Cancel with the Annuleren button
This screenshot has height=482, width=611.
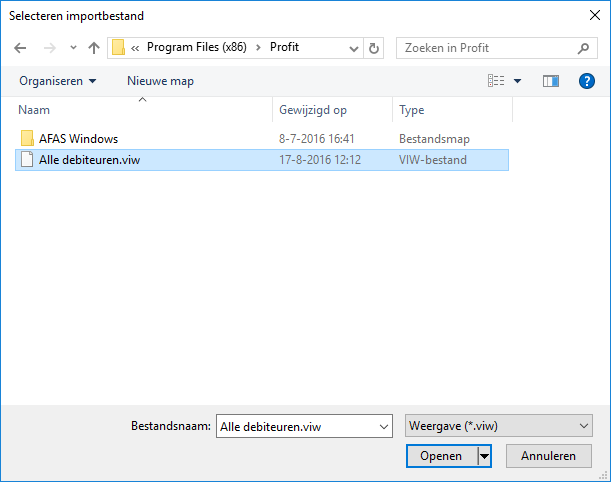tap(549, 456)
